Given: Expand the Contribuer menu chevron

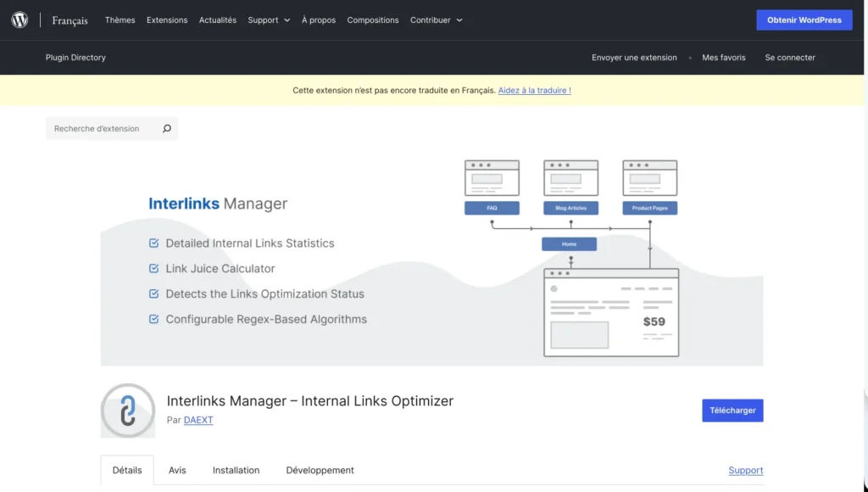Looking at the screenshot, I should coord(459,20).
